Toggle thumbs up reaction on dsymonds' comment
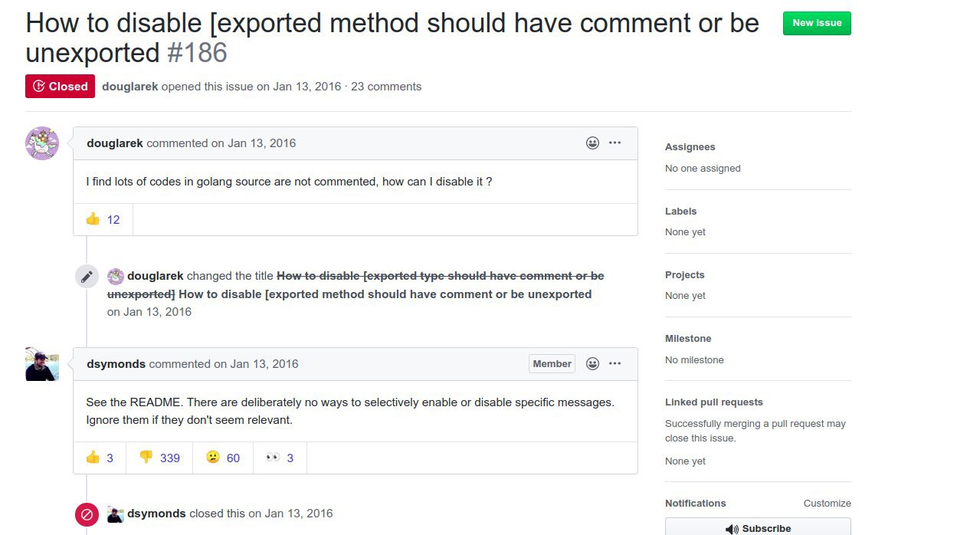This screenshot has width=980, height=535. (x=100, y=458)
